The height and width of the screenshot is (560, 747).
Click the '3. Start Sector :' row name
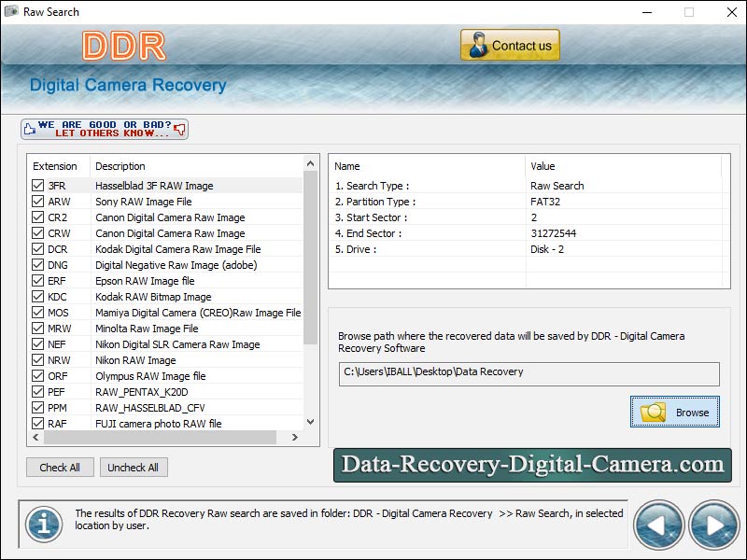(371, 217)
